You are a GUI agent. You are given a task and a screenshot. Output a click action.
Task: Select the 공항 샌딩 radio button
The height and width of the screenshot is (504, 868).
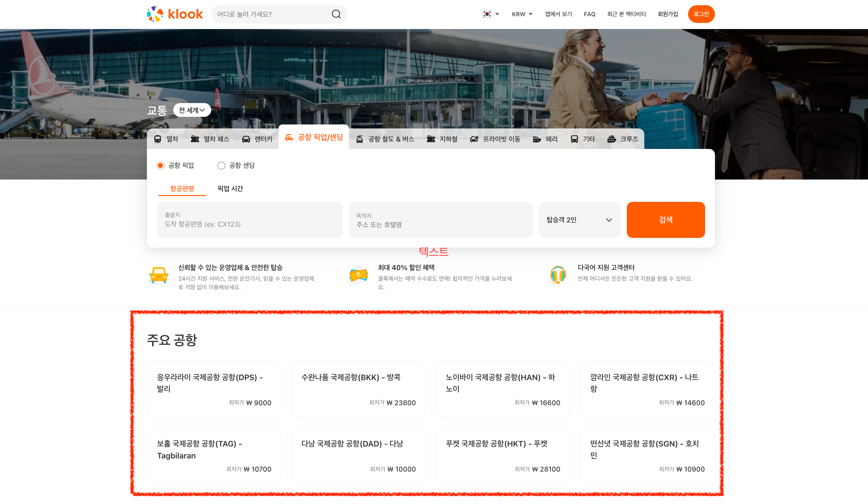point(222,165)
